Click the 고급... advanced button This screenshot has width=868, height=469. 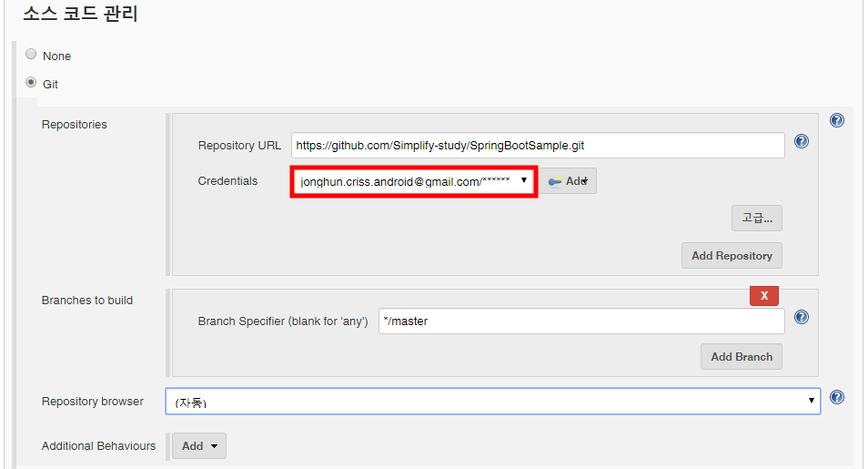point(757,218)
